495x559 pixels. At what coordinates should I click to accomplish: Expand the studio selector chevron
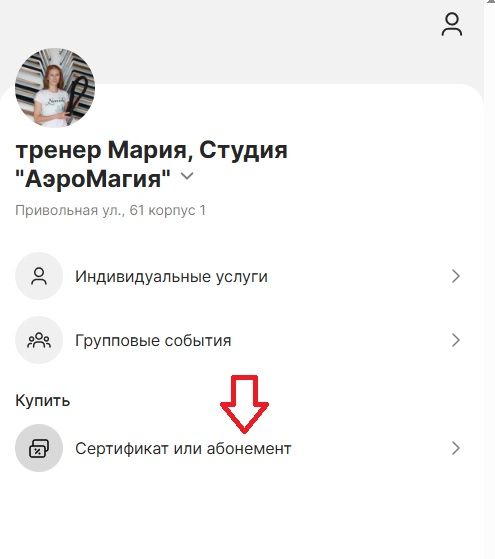(x=187, y=176)
